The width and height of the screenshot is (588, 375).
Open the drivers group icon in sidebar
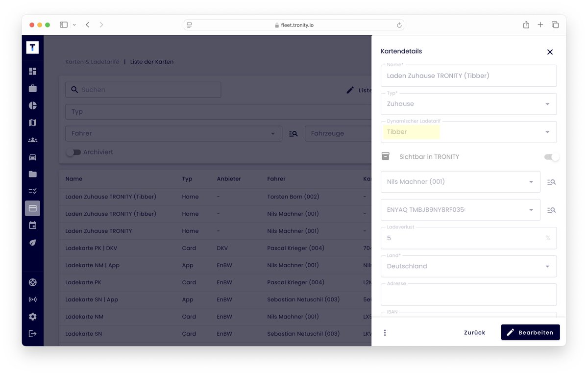click(32, 140)
